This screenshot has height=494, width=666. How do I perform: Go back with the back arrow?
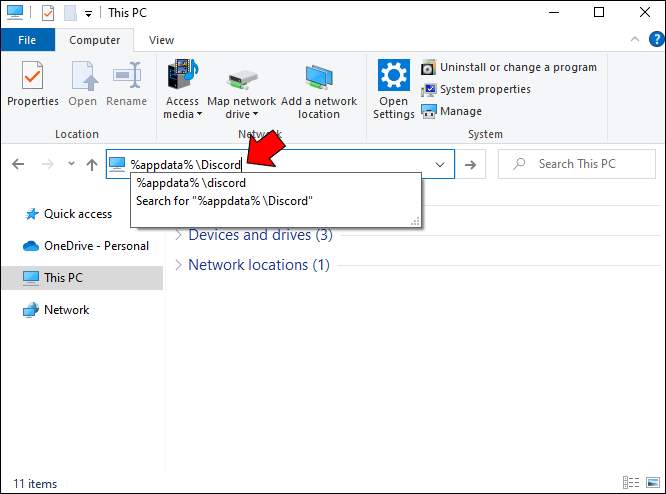(x=18, y=164)
